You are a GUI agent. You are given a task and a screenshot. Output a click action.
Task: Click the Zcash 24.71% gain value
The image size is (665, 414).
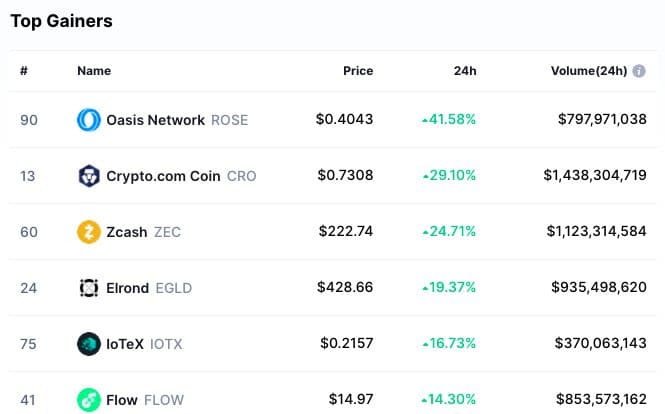449,231
